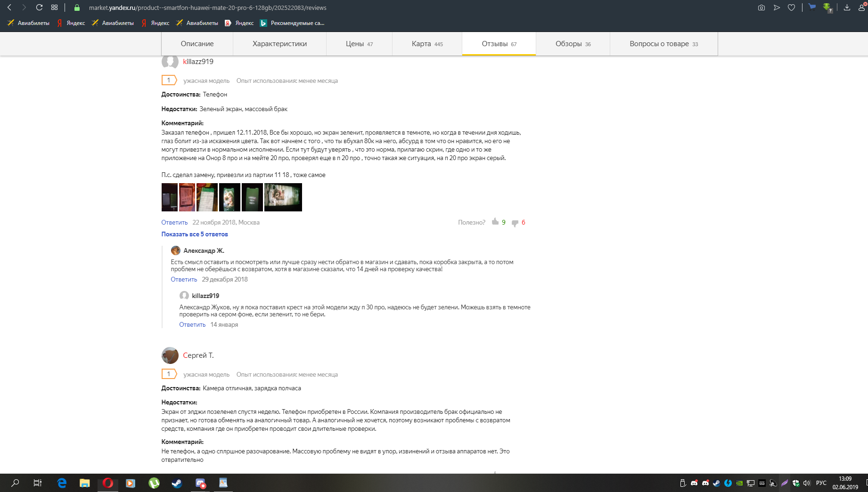The width and height of the screenshot is (868, 492).
Task: Open the browser downloads panel
Action: (847, 8)
